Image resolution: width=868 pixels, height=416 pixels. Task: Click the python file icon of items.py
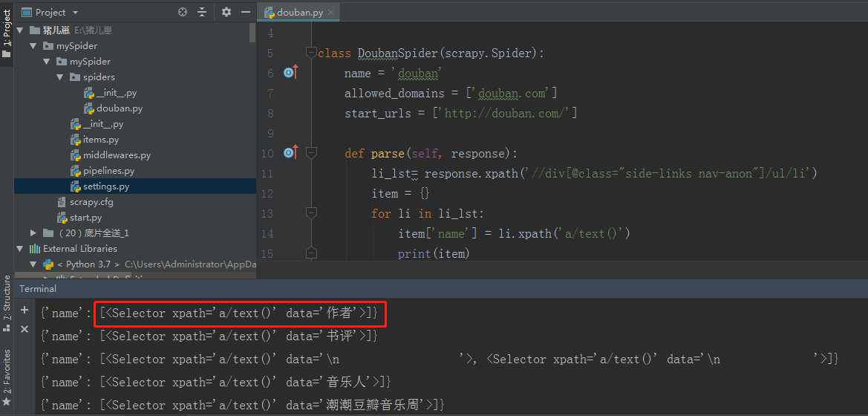coord(75,140)
